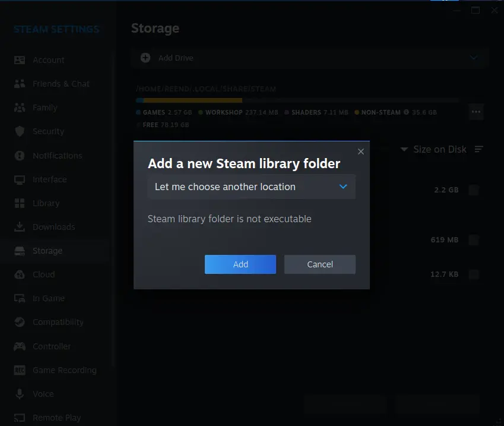Go to the Account settings page
The width and height of the screenshot is (504, 426).
(x=49, y=60)
